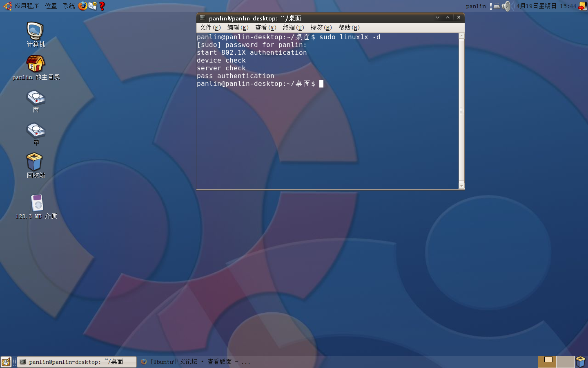Click the 'sudo linuxlx -d' command text

(350, 37)
